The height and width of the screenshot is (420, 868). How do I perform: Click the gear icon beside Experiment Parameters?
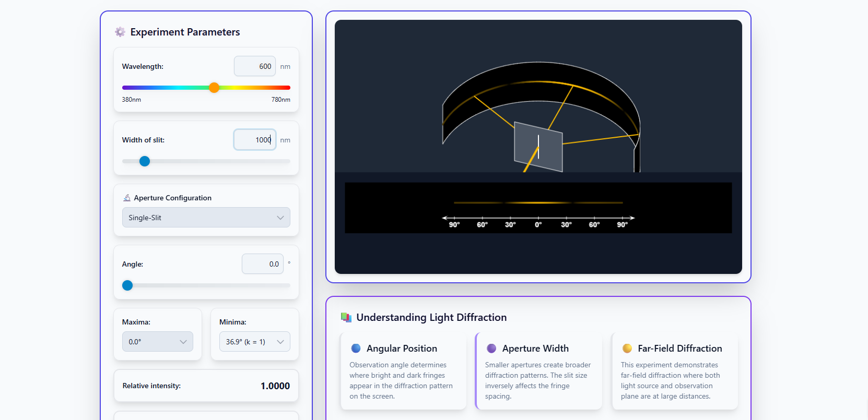pos(120,32)
